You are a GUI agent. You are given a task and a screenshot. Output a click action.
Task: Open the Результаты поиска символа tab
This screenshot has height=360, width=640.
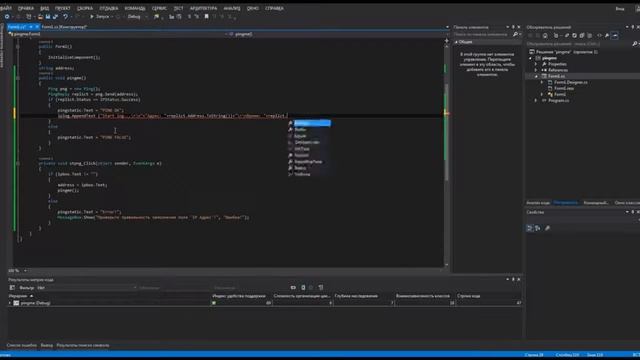tap(83, 345)
